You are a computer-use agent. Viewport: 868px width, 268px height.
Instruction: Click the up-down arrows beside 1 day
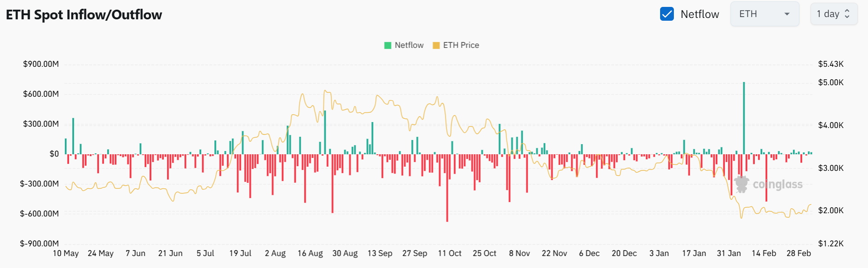[x=847, y=14]
